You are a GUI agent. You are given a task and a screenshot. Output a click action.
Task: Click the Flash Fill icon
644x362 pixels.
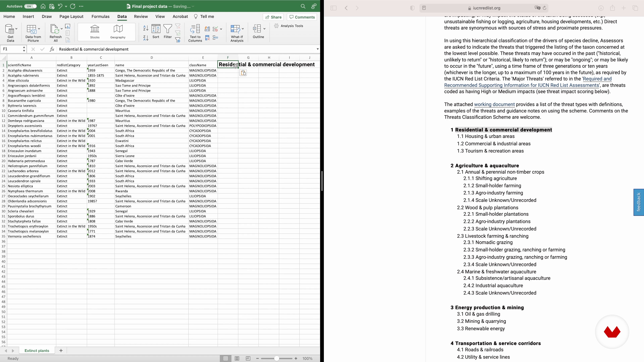coord(207,29)
